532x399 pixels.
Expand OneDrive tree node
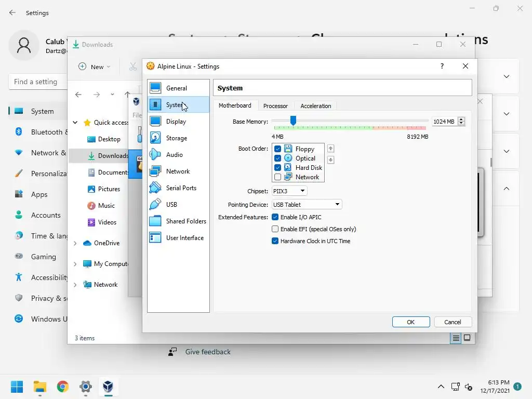click(75, 243)
